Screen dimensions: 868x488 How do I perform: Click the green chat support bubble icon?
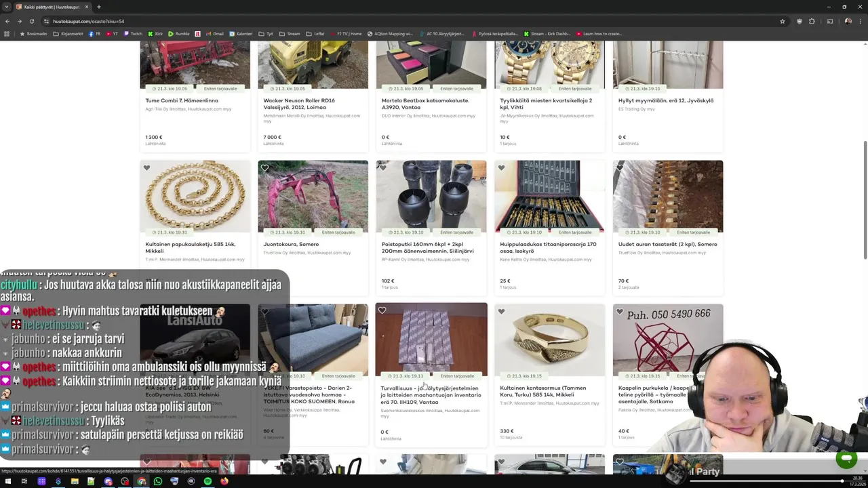point(846,459)
